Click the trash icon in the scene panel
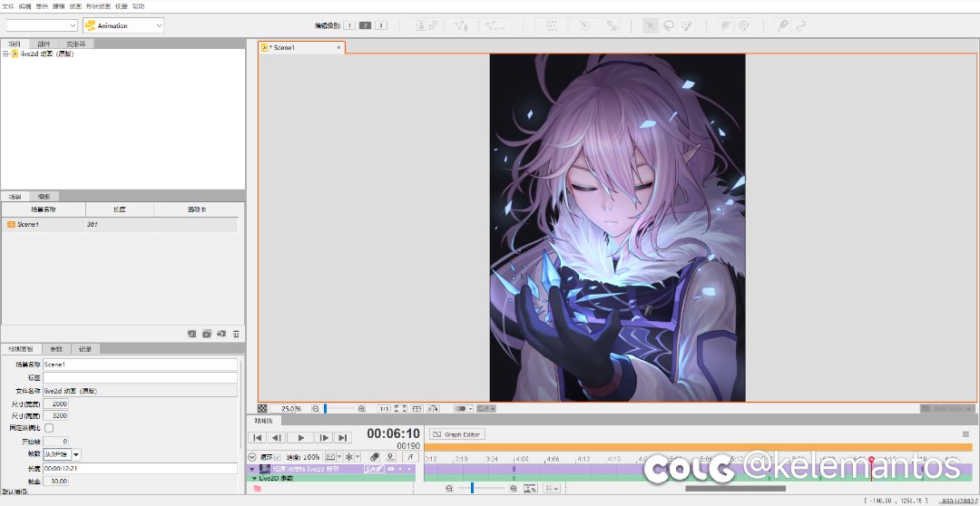 pyautogui.click(x=236, y=335)
